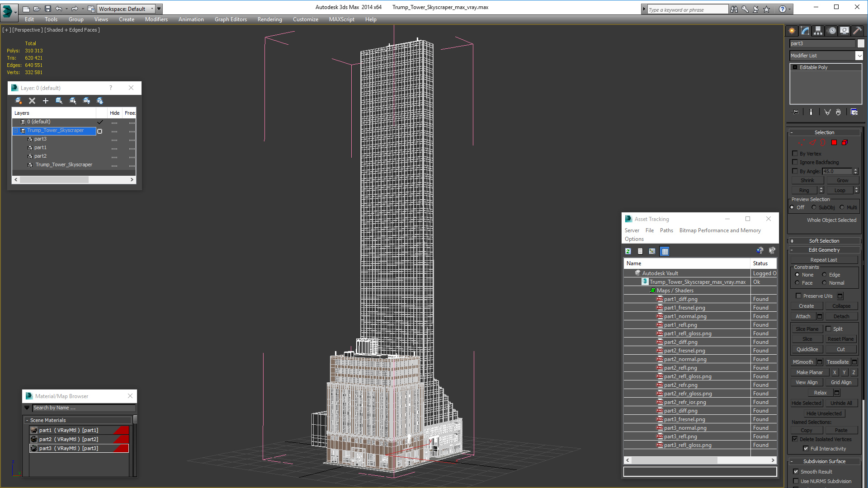This screenshot has height=488, width=868.
Task: Collapse Scene Materials group in browser
Action: pos(27,420)
